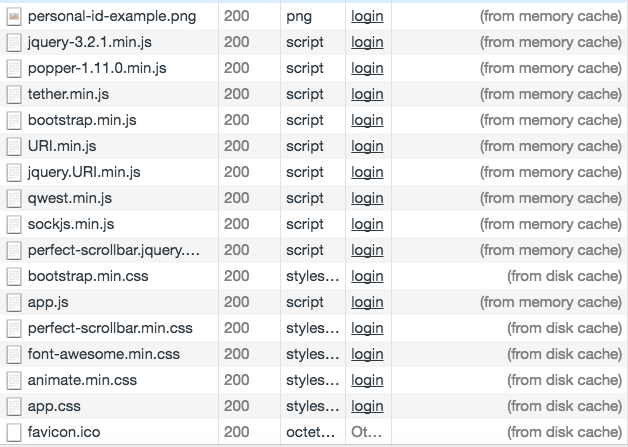This screenshot has height=447, width=628.
Task: Select the animate.min.css request name
Action: 82,381
